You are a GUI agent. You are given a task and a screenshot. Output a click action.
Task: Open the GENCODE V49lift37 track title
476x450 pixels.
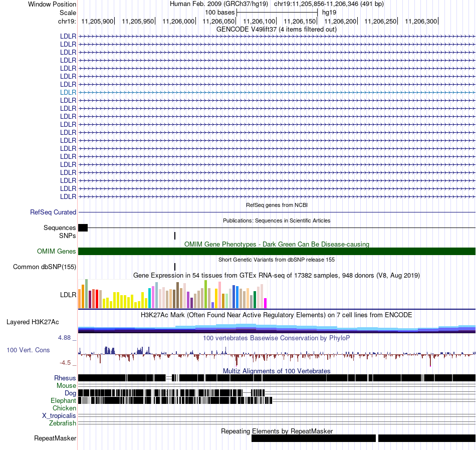click(x=276, y=30)
